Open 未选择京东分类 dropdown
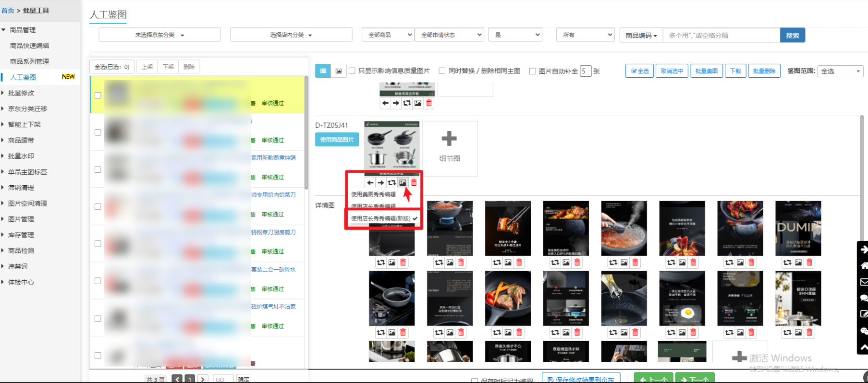Image resolution: width=868 pixels, height=383 pixels. [159, 35]
